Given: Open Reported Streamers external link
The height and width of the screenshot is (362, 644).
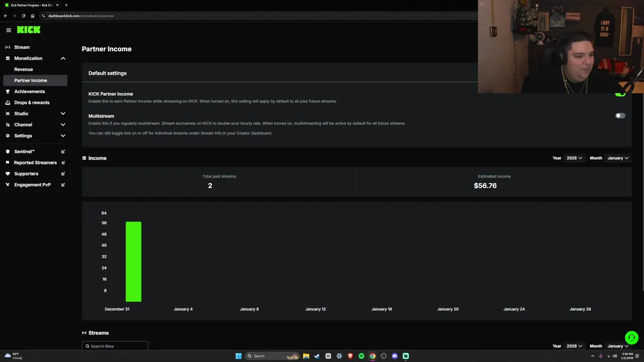Looking at the screenshot, I should click(x=35, y=162).
